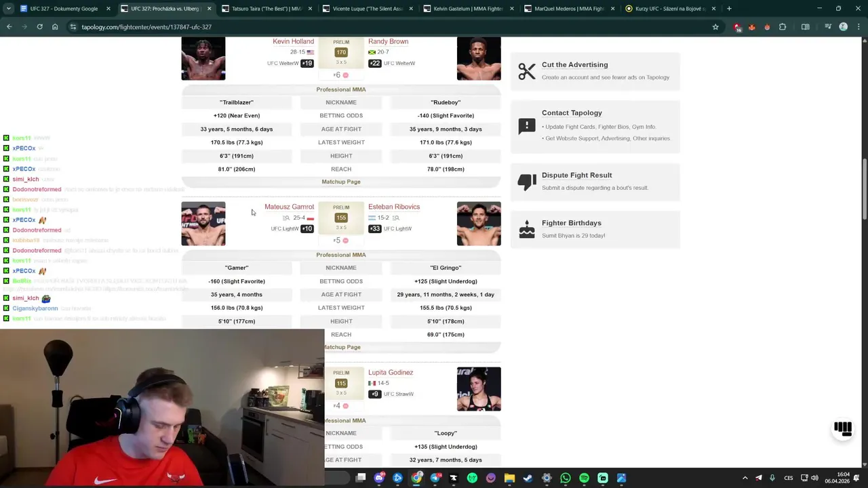The image size is (868, 488).
Task: Close the UFC 327 Procházka vs. Ulberg tab
Action: 209,9
